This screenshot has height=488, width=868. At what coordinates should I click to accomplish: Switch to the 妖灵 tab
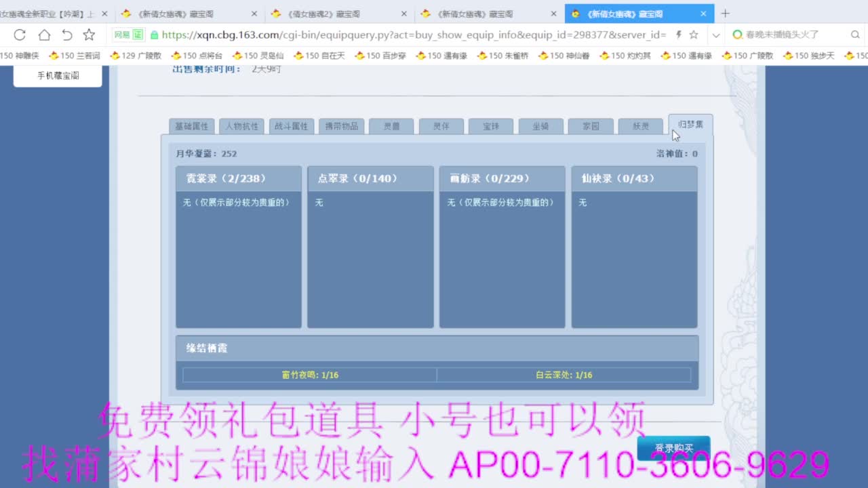click(x=639, y=125)
